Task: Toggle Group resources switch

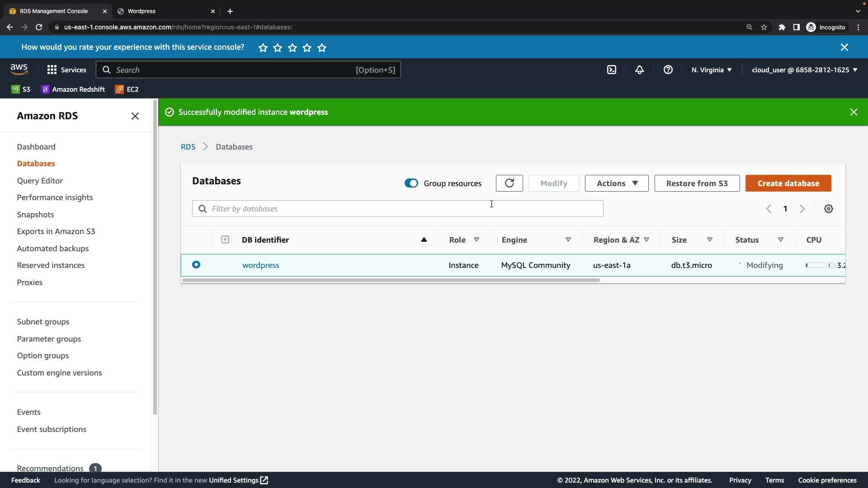Action: coord(411,183)
